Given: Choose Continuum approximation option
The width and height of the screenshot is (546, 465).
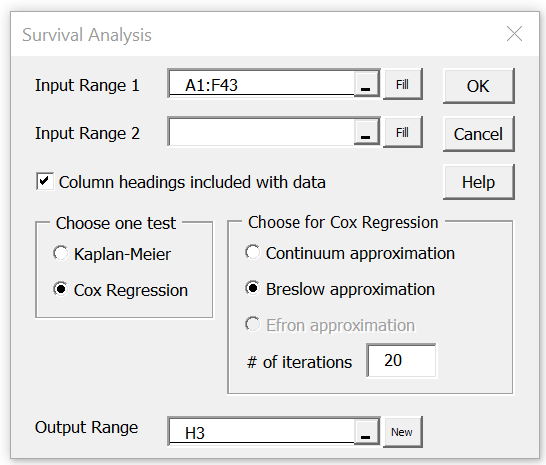Looking at the screenshot, I should click(x=253, y=252).
